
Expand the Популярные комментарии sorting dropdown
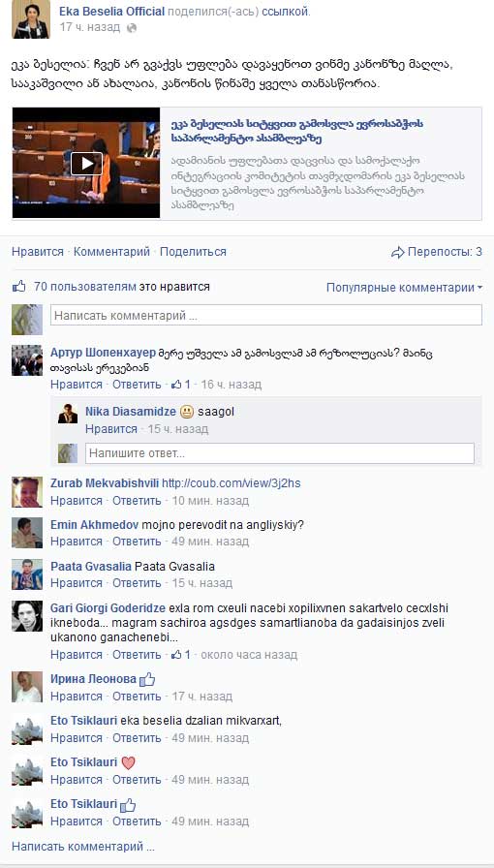[x=404, y=288]
